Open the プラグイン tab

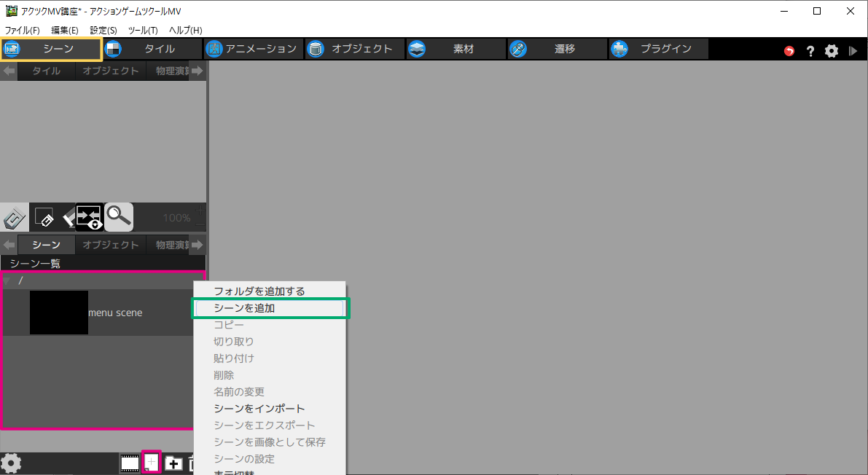(x=659, y=49)
